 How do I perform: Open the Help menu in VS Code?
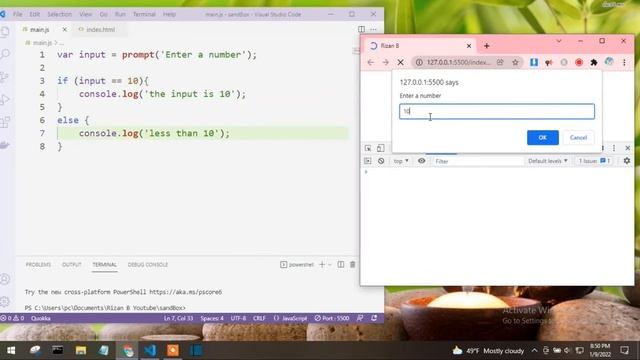[x=169, y=14]
